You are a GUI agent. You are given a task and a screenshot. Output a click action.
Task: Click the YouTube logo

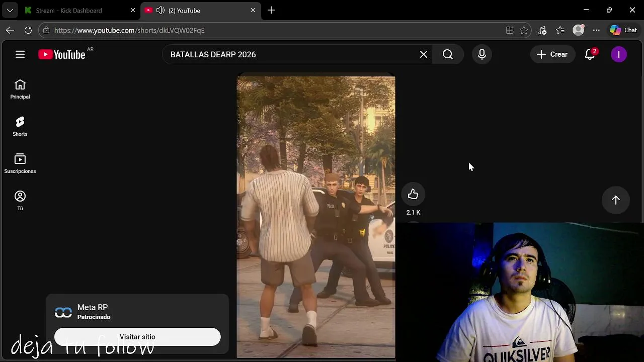click(62, 54)
